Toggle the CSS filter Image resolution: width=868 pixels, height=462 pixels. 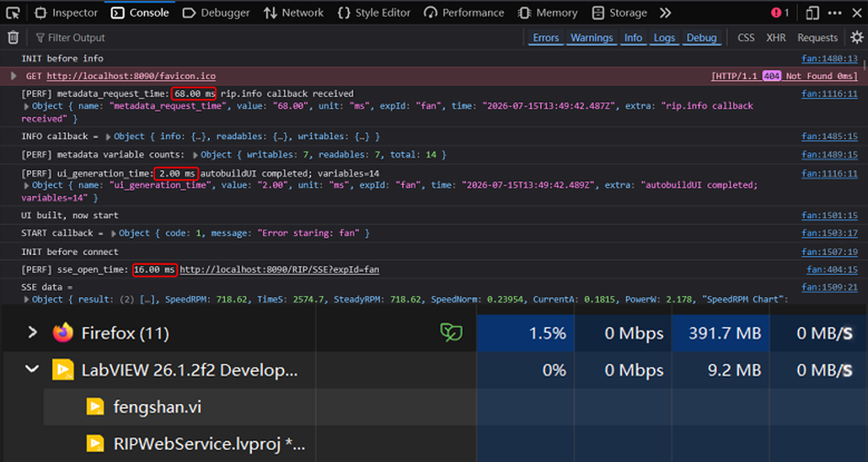tap(746, 38)
